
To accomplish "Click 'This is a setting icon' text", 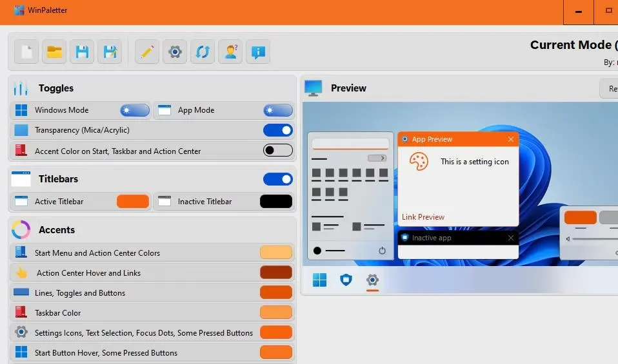I will (x=475, y=162).
